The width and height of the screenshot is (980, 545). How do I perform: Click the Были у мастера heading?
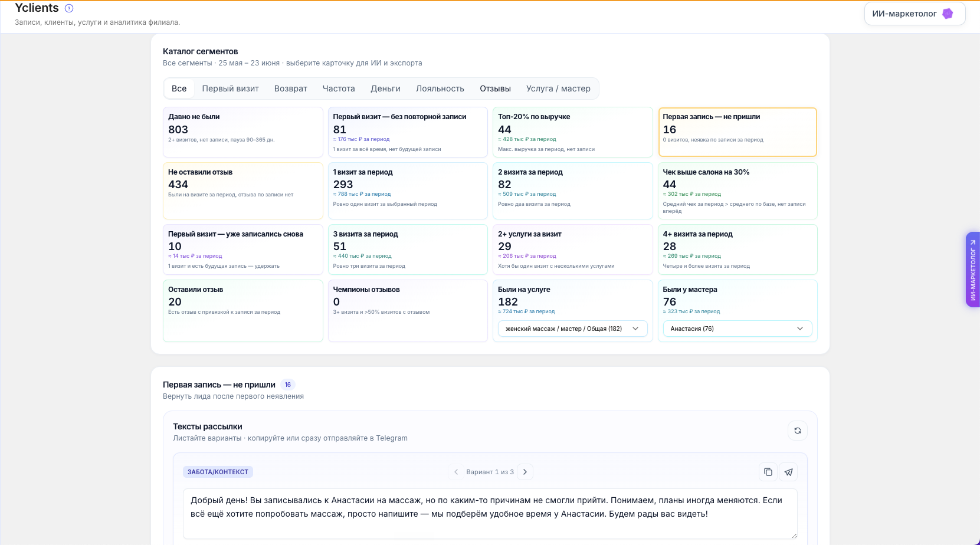(x=690, y=290)
